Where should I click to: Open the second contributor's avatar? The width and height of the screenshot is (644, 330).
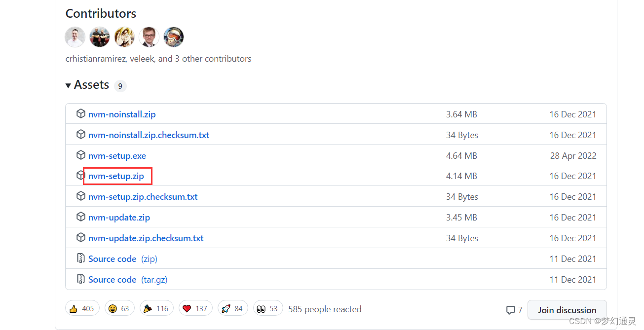[100, 37]
